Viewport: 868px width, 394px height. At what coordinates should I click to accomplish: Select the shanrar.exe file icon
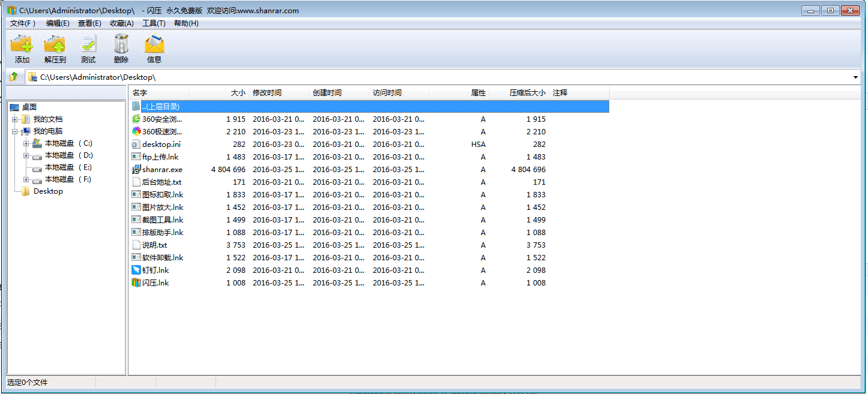[x=136, y=170]
